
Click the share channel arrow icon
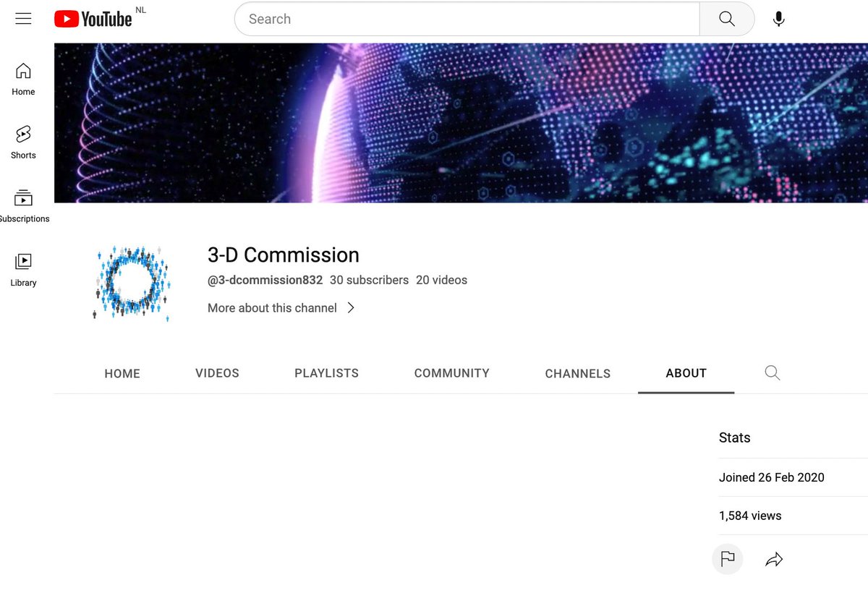tap(774, 559)
